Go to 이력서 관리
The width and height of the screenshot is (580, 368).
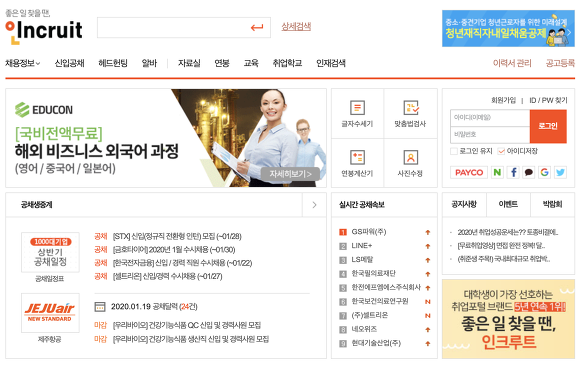(x=512, y=63)
